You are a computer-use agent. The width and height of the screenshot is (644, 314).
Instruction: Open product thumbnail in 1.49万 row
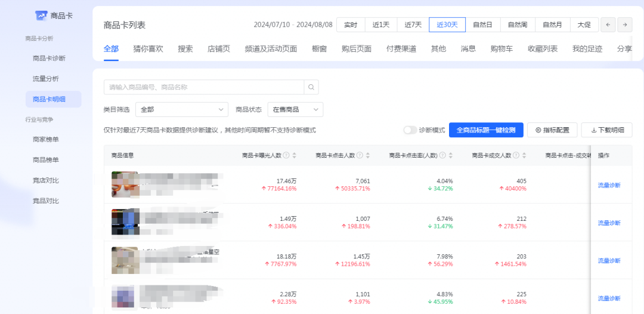tap(125, 222)
